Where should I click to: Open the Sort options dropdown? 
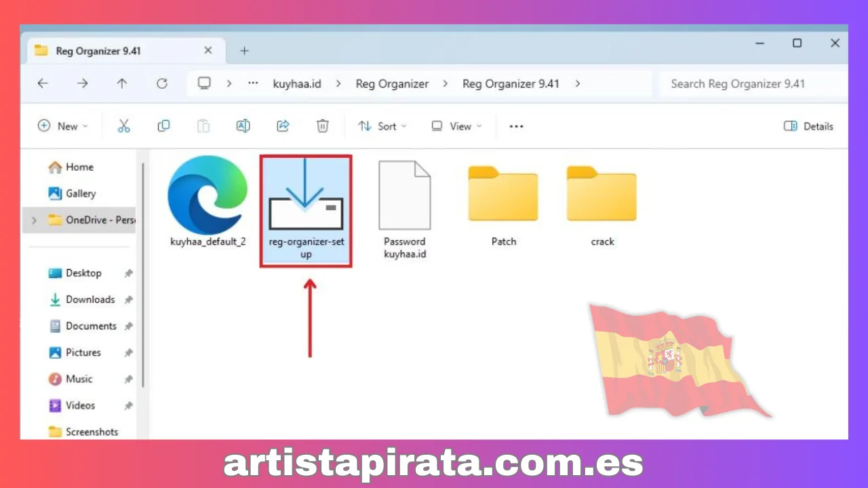(x=383, y=126)
